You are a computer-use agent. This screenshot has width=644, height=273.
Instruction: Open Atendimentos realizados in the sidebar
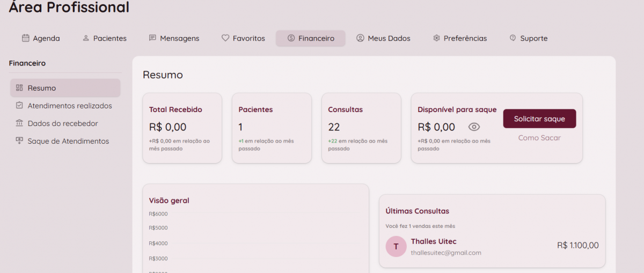pyautogui.click(x=70, y=106)
